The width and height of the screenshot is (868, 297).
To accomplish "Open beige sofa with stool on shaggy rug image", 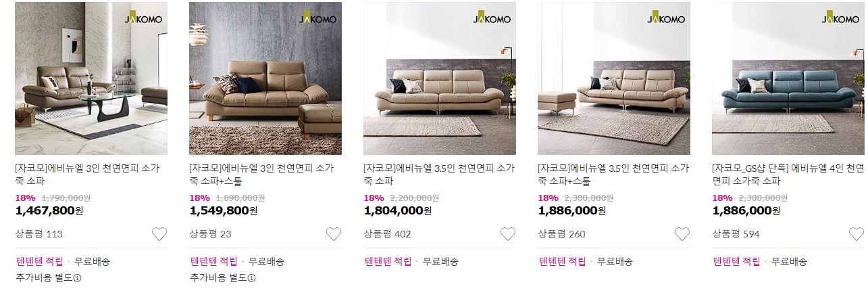I will tap(265, 78).
